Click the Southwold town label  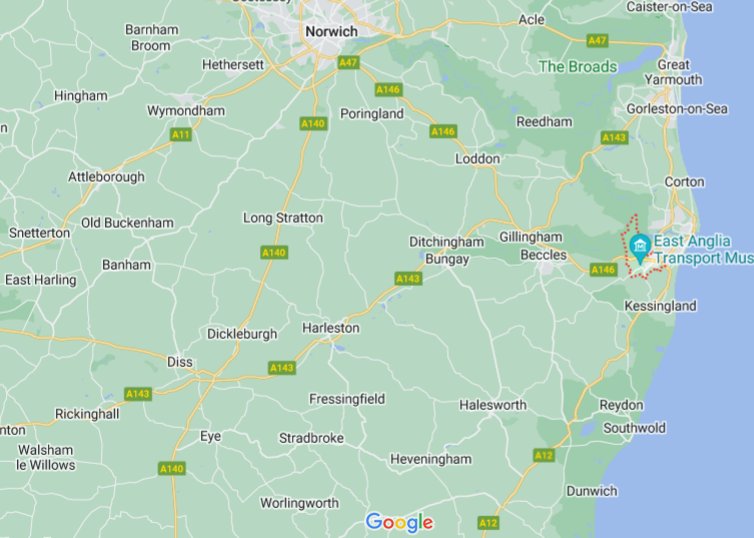(x=635, y=428)
